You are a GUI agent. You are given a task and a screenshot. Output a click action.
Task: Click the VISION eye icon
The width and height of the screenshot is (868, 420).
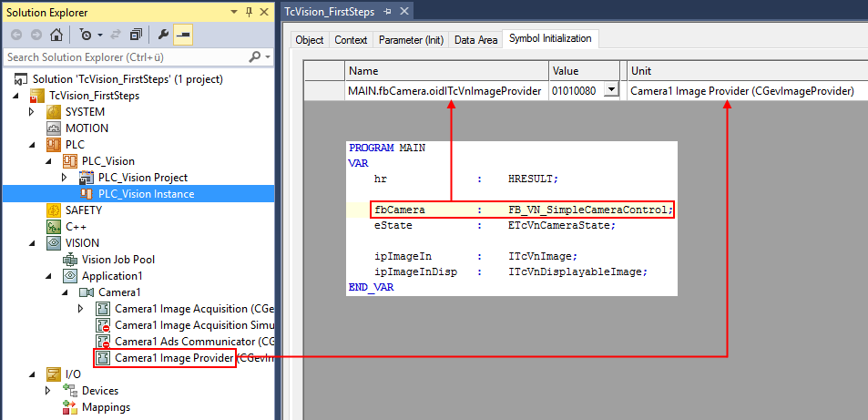point(54,242)
